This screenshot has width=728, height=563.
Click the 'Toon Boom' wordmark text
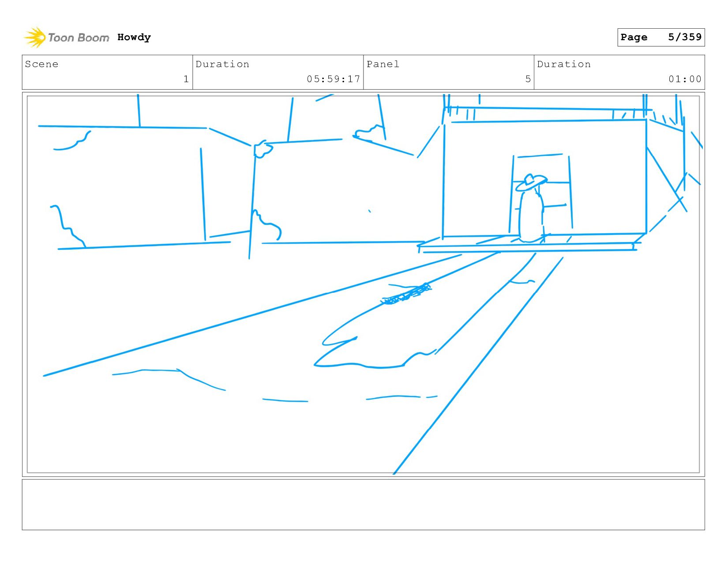[x=79, y=38]
